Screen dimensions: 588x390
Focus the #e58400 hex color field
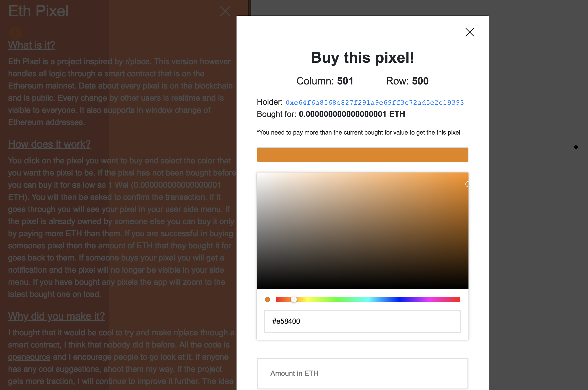(362, 321)
